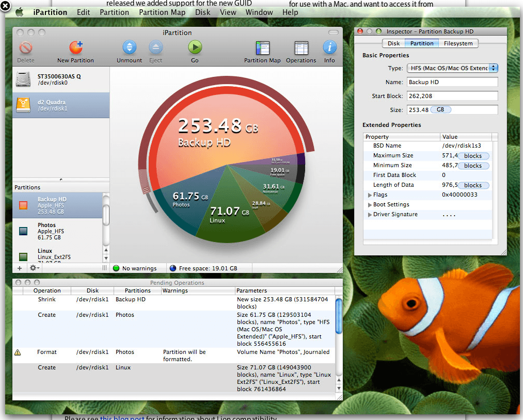523x420 pixels.
Task: Change Length of Data blocks unit
Action: click(473, 185)
